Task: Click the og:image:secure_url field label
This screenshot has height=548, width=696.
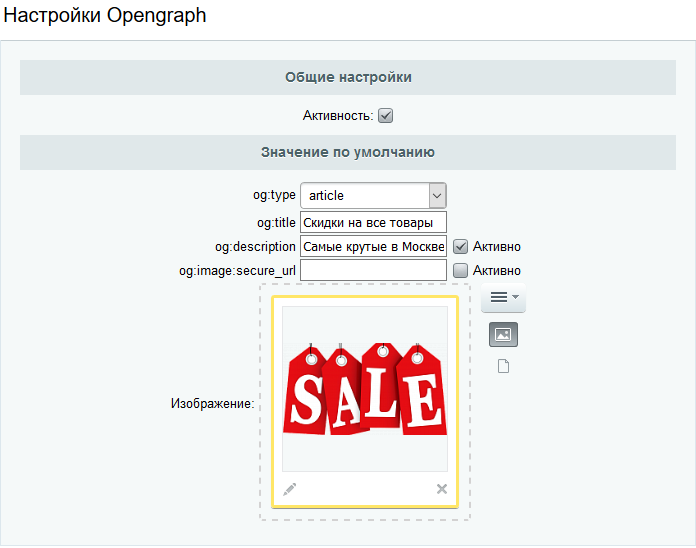Action: [x=237, y=270]
